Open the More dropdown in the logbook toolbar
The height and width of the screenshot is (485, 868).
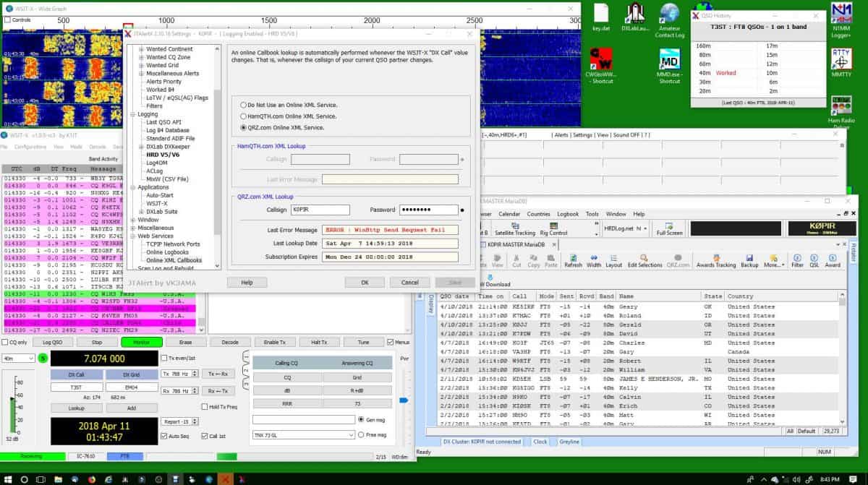coord(773,260)
